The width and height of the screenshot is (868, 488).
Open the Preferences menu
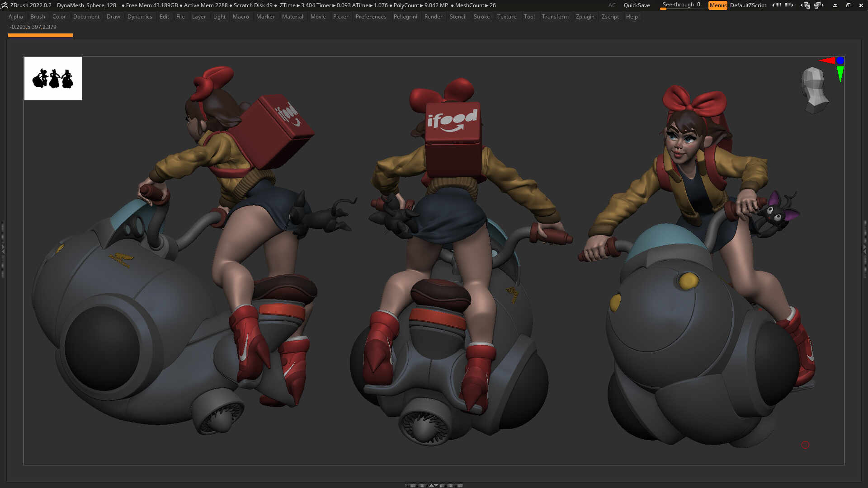click(371, 17)
